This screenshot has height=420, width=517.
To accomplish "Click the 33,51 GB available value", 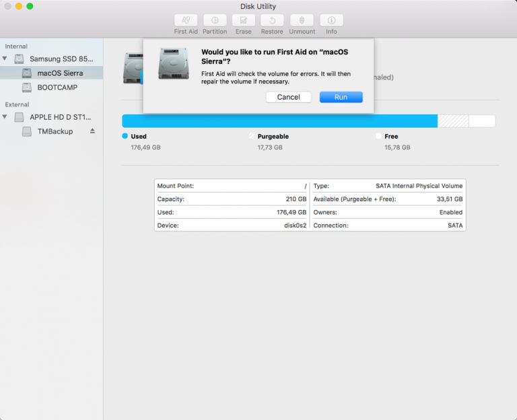I will (x=450, y=199).
